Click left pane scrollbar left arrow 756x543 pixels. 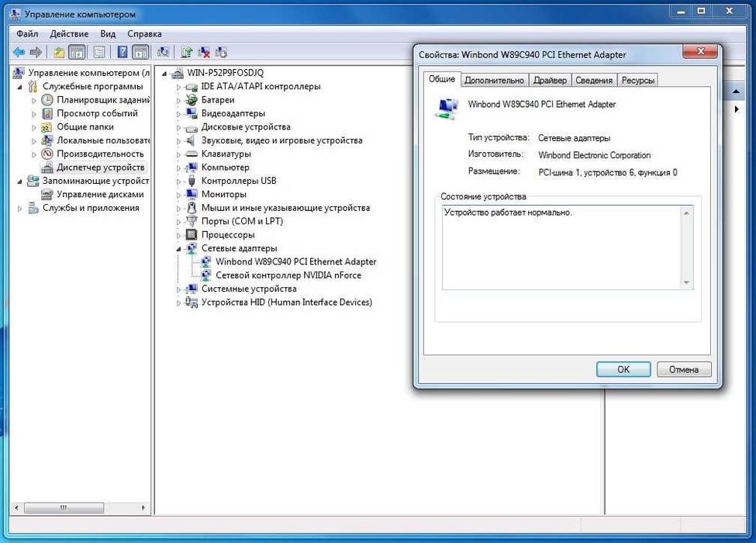(16, 508)
